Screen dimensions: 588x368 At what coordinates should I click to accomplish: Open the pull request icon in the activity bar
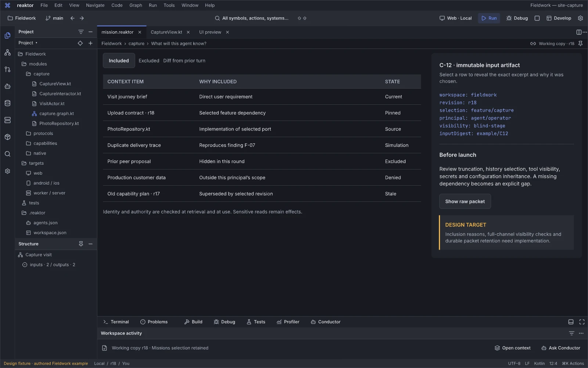(7, 69)
